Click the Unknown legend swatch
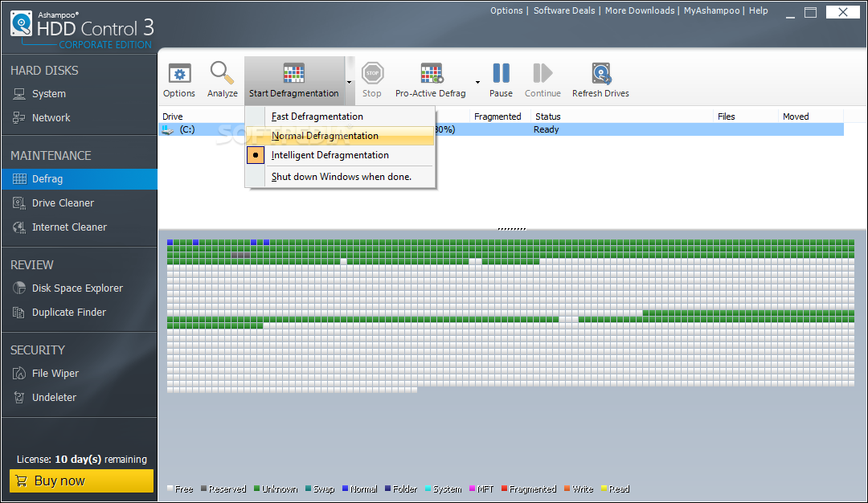868x503 pixels. [x=257, y=489]
